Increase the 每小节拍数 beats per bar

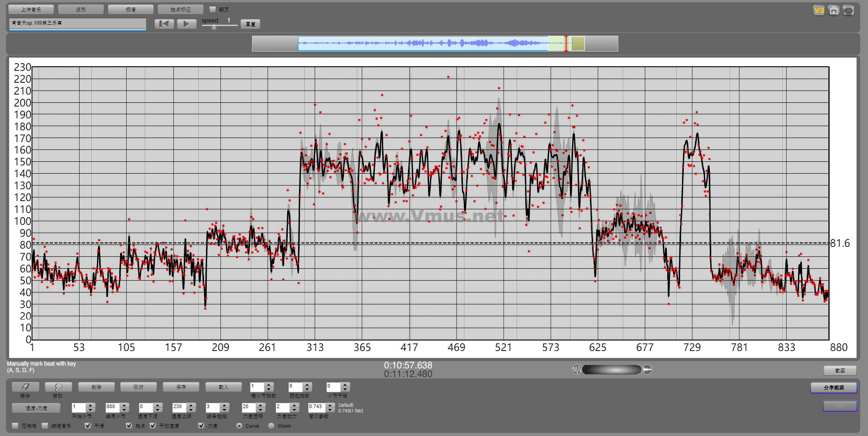point(269,385)
